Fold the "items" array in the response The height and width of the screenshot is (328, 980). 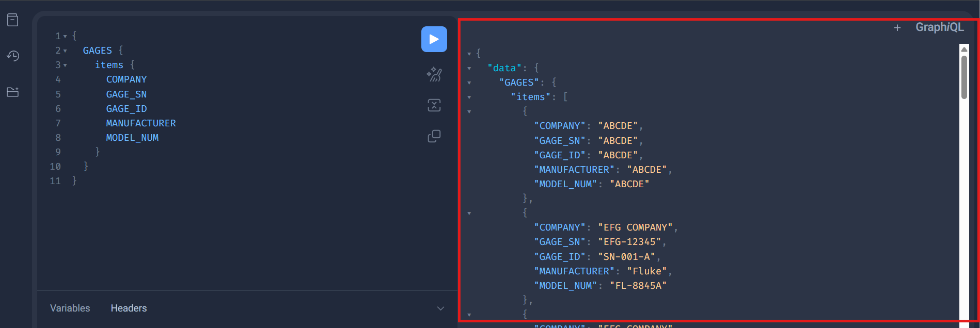(469, 97)
